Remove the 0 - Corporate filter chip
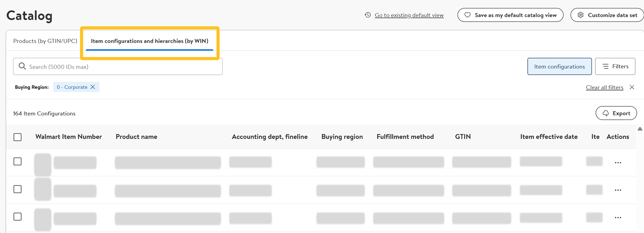 click(x=93, y=87)
